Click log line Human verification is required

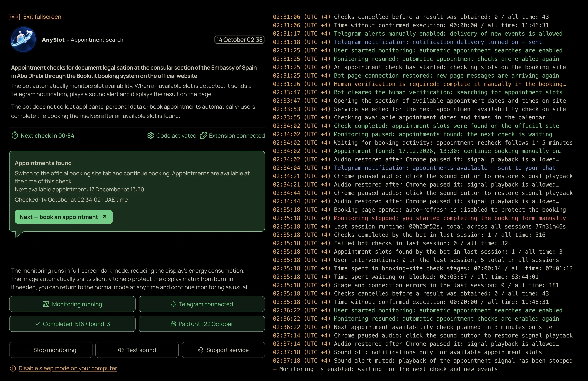click(x=419, y=84)
